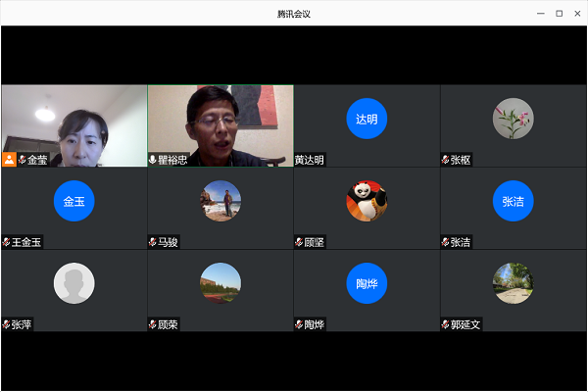
Task: Select the blue 陶烨 avatar circle
Action: (367, 283)
